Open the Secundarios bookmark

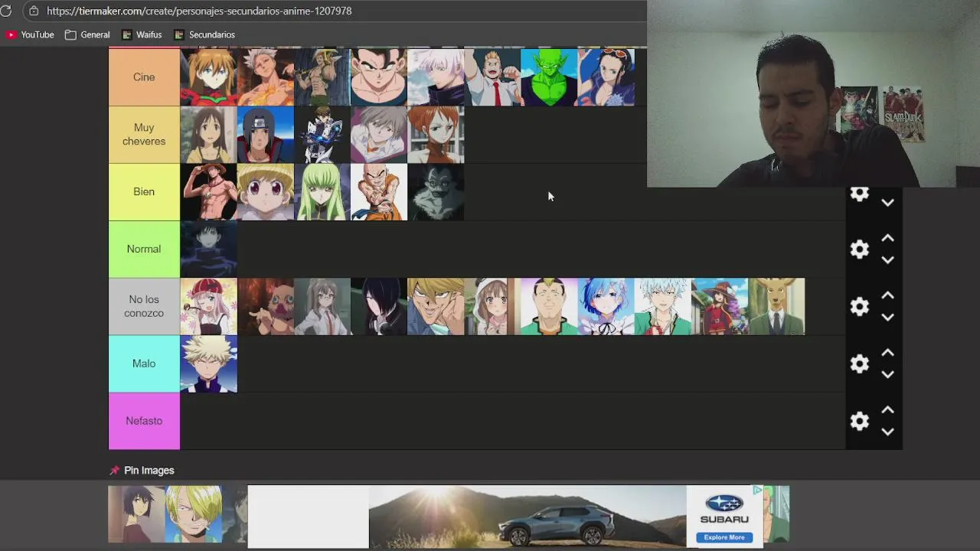pos(204,34)
